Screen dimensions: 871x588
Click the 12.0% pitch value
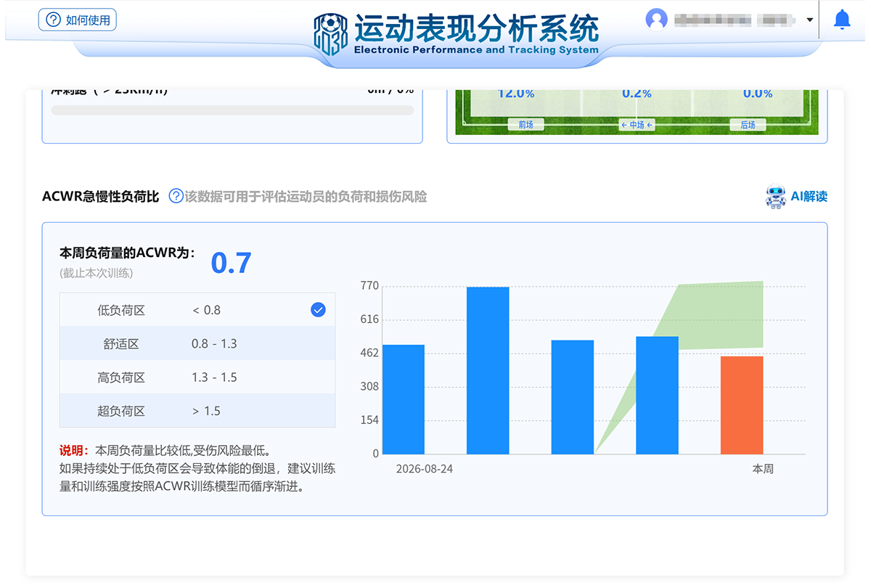[x=516, y=94]
